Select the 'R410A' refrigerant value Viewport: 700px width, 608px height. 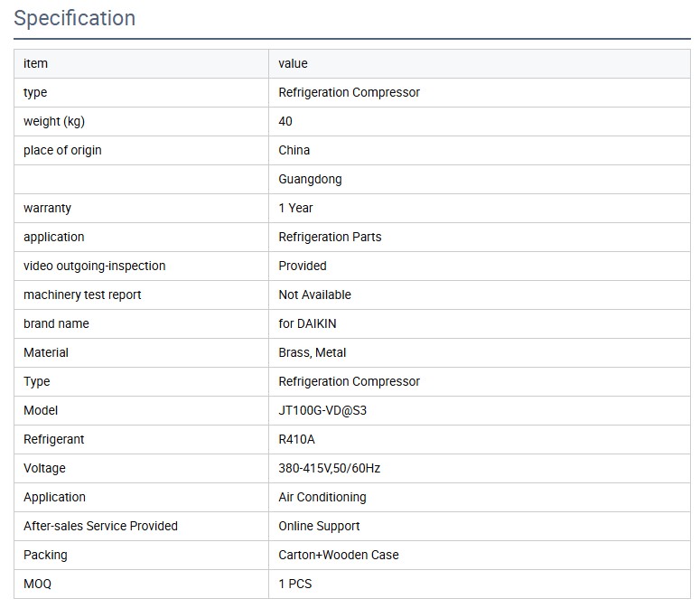296,439
